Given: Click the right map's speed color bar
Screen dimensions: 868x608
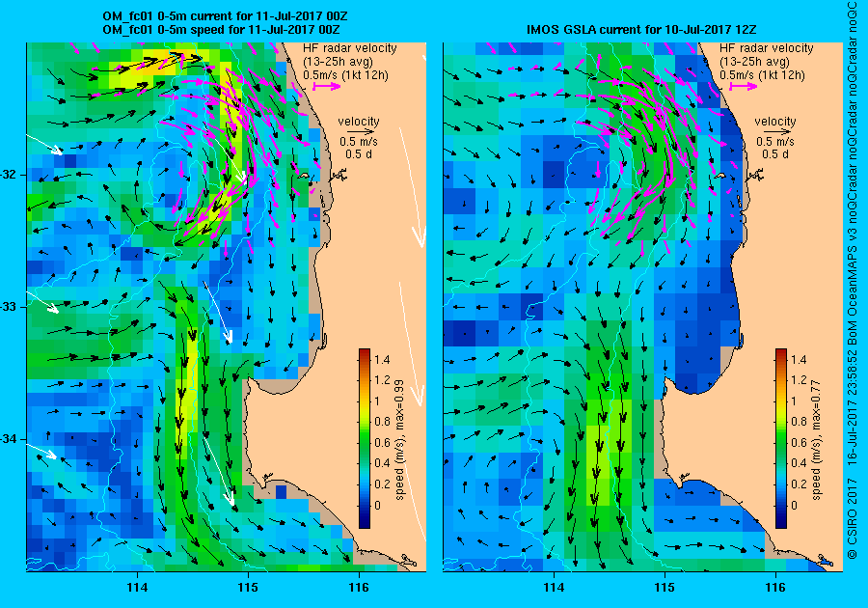Looking at the screenshot, I should [780, 438].
